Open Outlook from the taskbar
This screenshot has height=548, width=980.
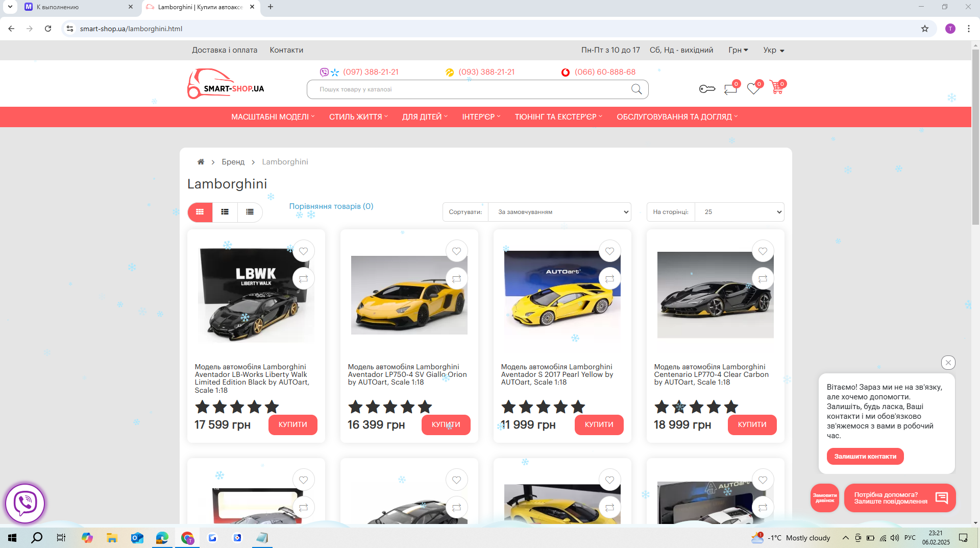(137, 538)
